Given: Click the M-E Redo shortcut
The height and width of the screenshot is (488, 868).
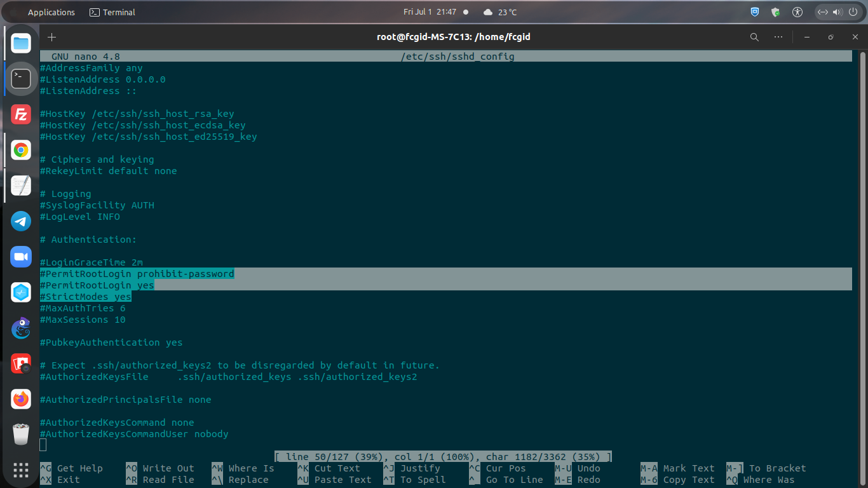Looking at the screenshot, I should (x=578, y=480).
